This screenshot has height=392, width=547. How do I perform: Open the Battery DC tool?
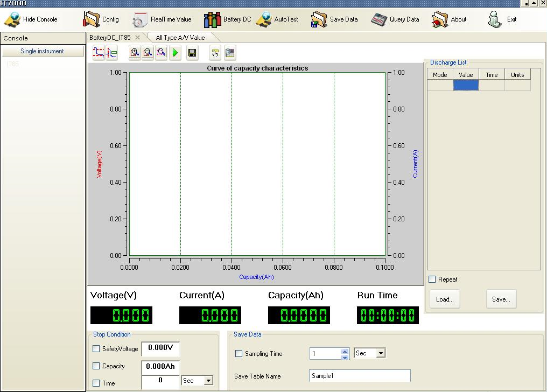228,19
